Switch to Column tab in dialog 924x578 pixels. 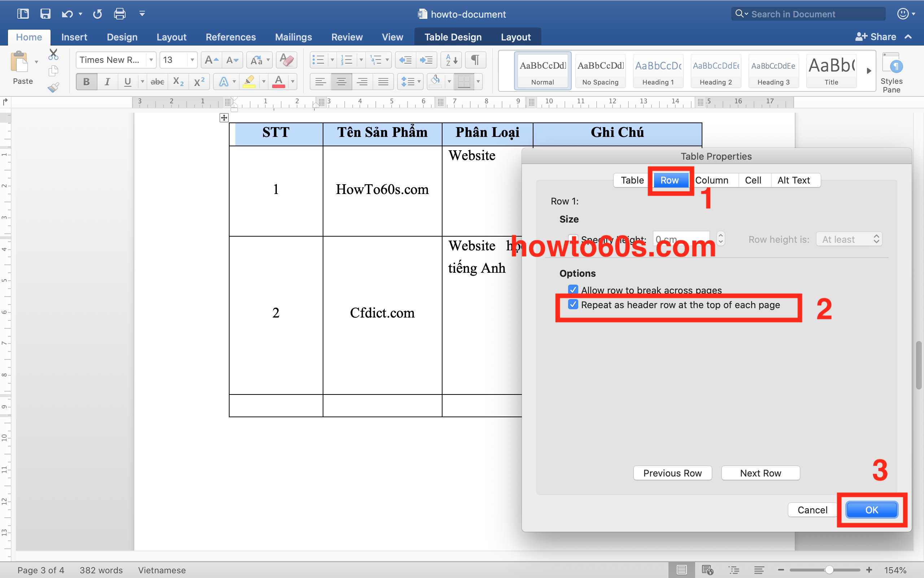pos(712,180)
